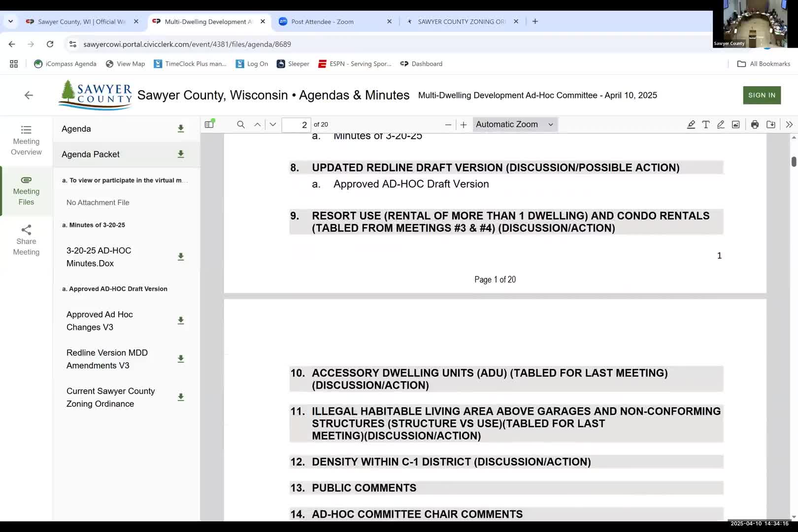Viewport: 798px width, 532px height.
Task: Expand the PDF tools overflow menu
Action: [789, 125]
